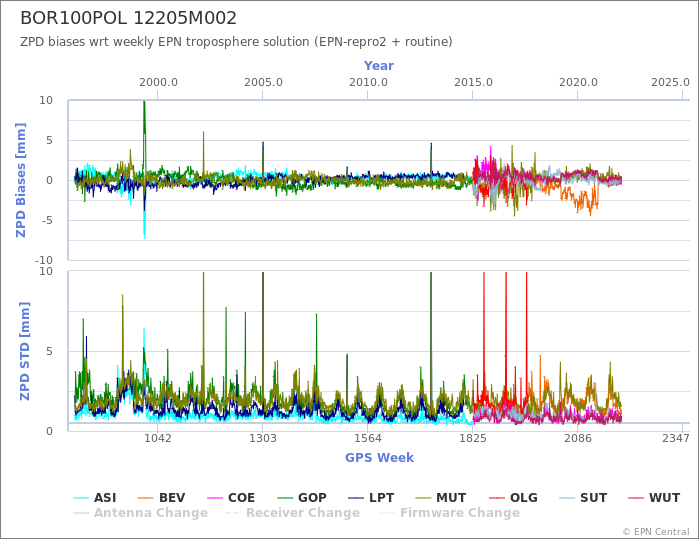Viewport: 700px width, 540px height.
Task: Click the 1825 GPS week tick label
Action: pos(473,438)
